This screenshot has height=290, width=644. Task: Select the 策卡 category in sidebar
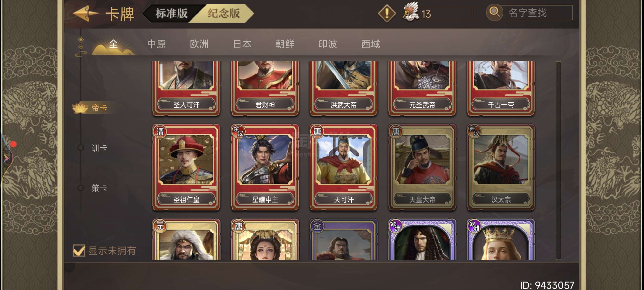(99, 188)
